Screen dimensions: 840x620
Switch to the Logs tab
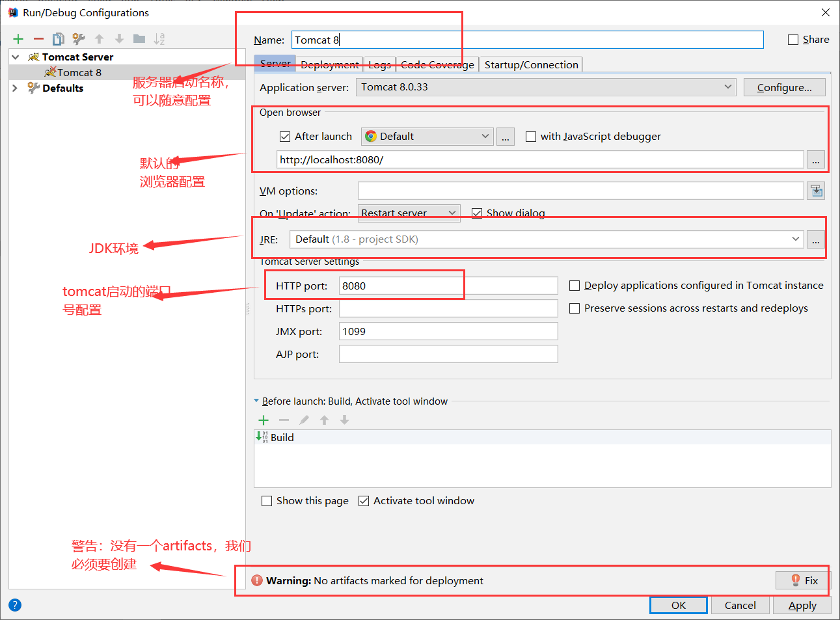379,64
